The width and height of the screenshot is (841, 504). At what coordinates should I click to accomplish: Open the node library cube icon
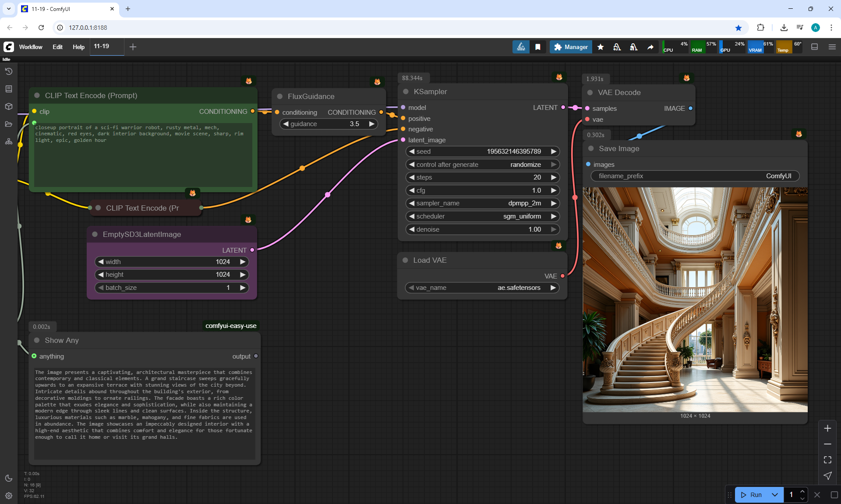pyautogui.click(x=9, y=106)
